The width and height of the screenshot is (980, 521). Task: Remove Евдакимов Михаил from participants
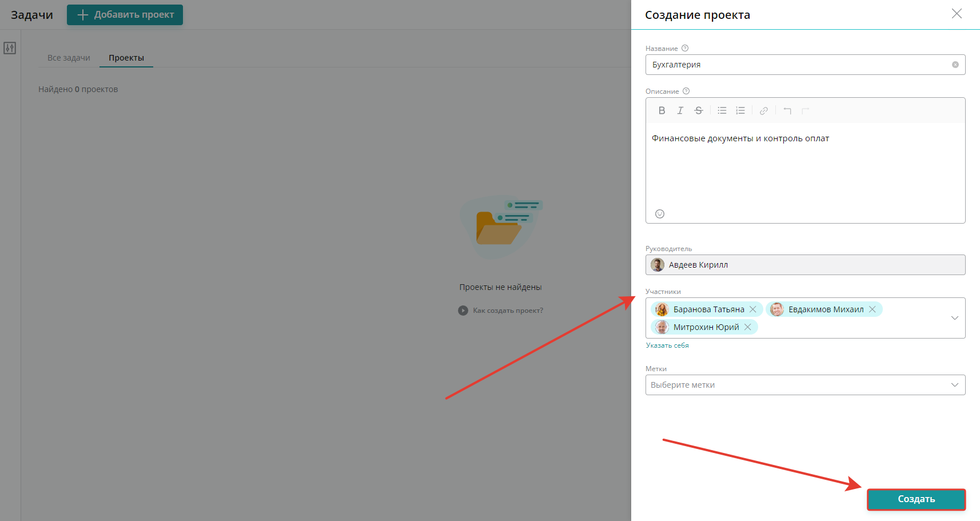click(x=873, y=309)
